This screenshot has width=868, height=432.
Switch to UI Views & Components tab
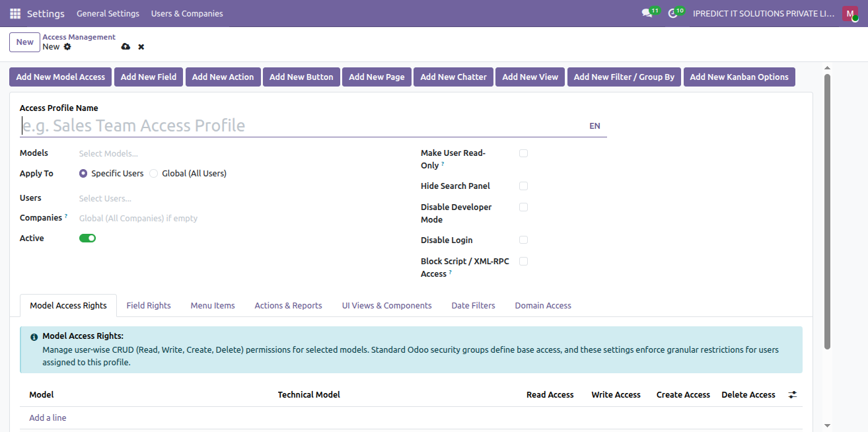pyautogui.click(x=386, y=305)
